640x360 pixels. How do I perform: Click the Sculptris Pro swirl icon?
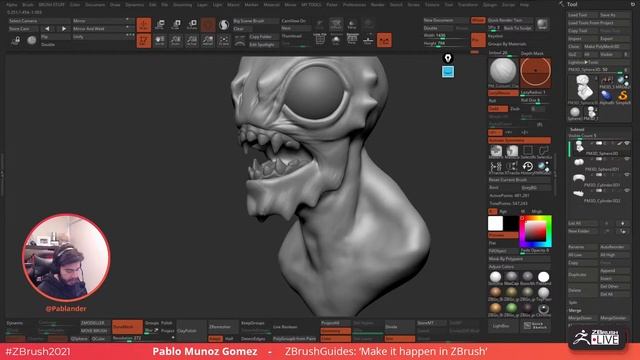[224, 25]
